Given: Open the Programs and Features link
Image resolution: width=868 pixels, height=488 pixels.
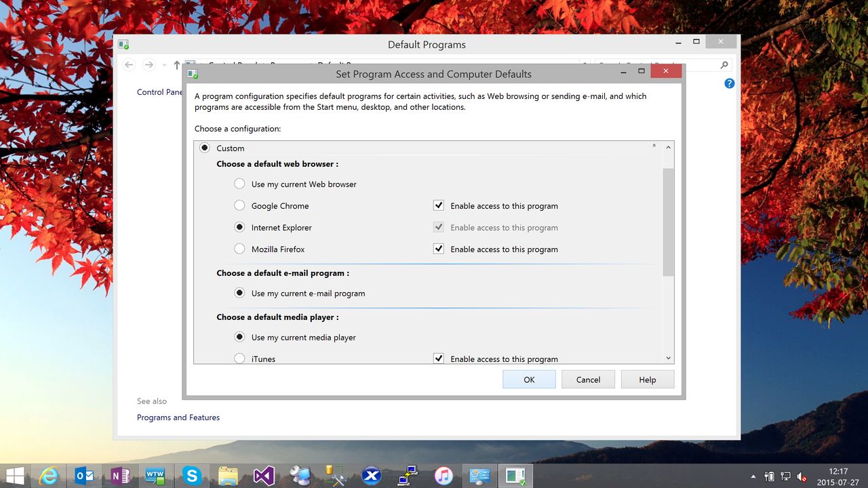Looking at the screenshot, I should pyautogui.click(x=178, y=418).
